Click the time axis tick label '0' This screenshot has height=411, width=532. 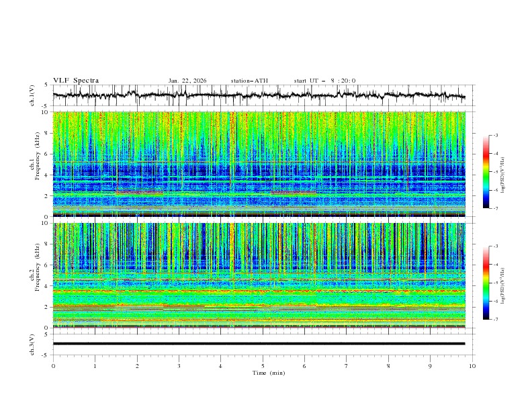(x=53, y=366)
